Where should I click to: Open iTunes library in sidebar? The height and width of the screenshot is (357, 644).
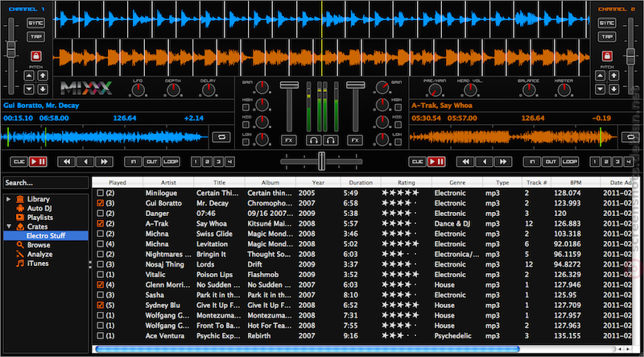click(38, 264)
